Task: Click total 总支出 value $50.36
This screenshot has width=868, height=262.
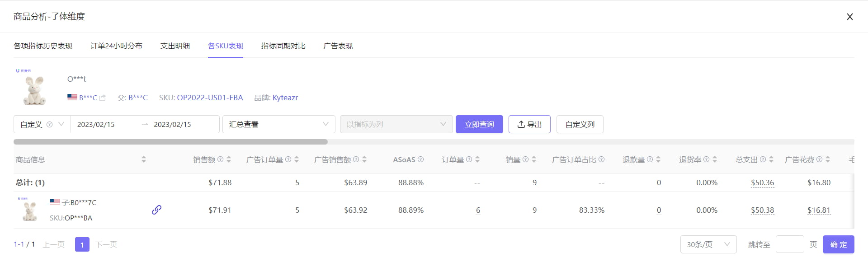Action: [763, 182]
